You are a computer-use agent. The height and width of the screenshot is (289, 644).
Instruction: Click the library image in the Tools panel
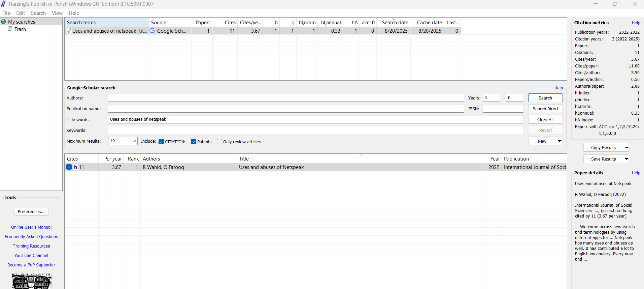point(31,282)
